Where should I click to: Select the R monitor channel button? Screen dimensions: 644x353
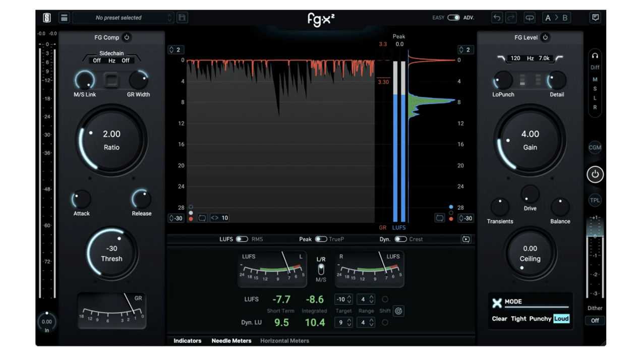click(595, 107)
